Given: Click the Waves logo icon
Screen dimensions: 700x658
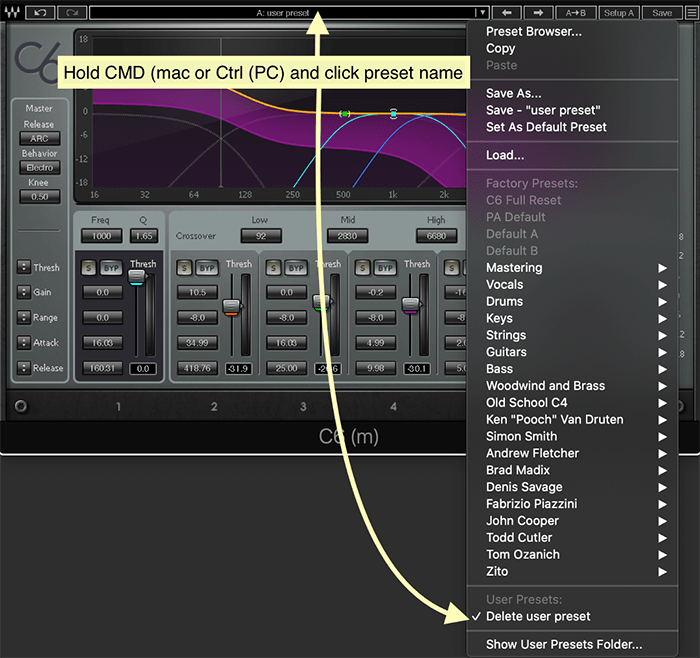Looking at the screenshot, I should tap(11, 13).
